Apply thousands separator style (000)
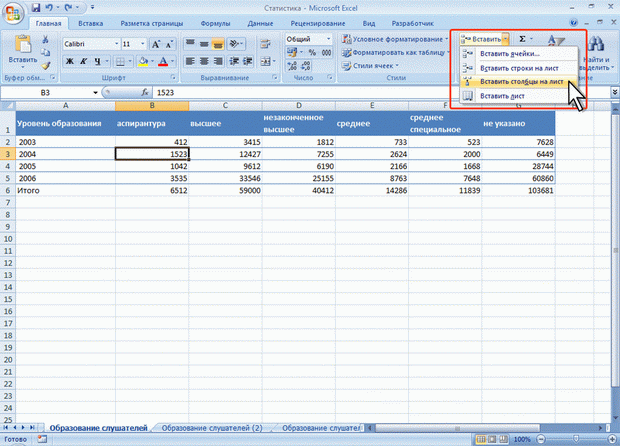This screenshot has height=446, width=620. click(x=326, y=52)
